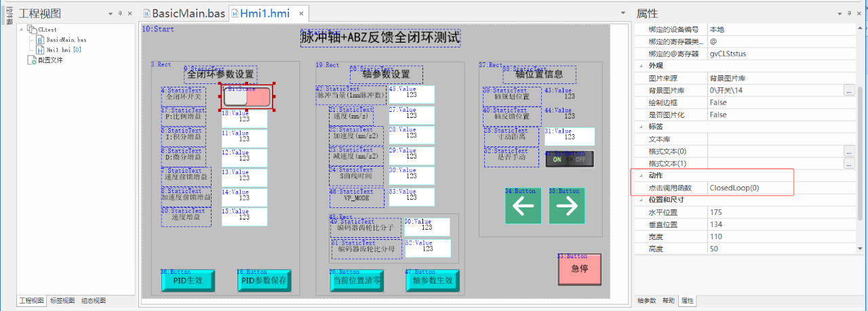This screenshot has height=311, width=868.
Task: Switch to the BasicMain.bas tab
Action: [183, 14]
